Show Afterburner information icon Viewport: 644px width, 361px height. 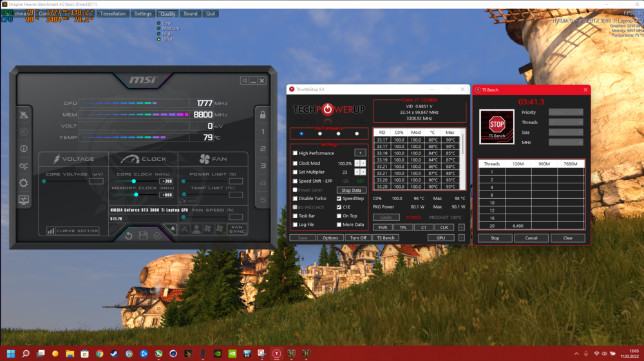coord(24,149)
